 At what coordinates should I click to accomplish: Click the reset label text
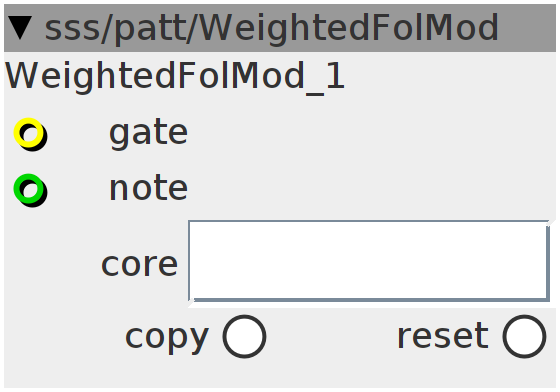point(443,336)
